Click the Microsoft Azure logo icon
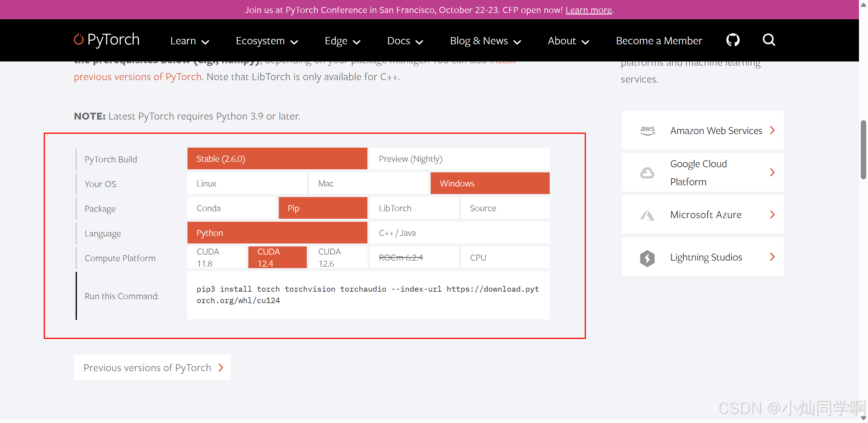The height and width of the screenshot is (423, 868). click(x=647, y=215)
